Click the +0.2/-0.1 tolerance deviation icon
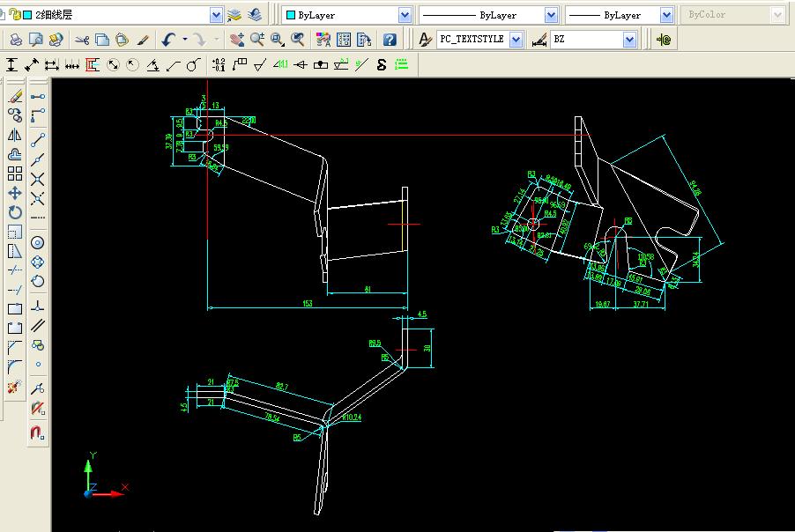The width and height of the screenshot is (795, 532). point(219,65)
